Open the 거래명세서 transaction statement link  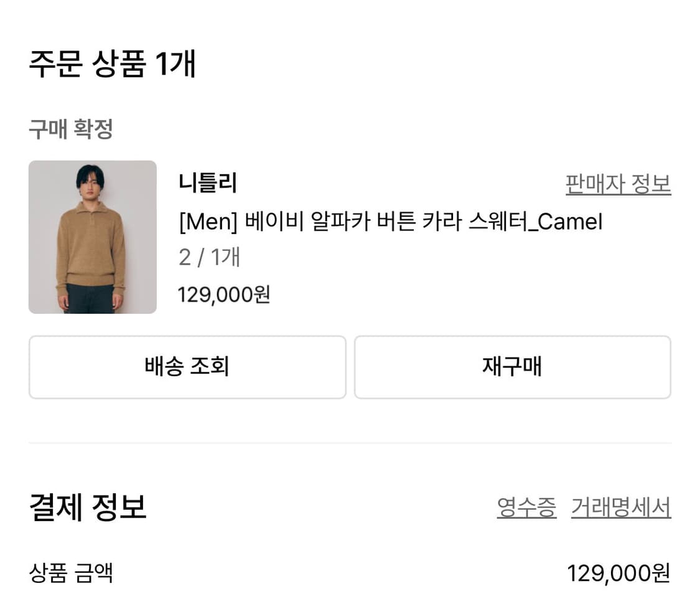(620, 507)
